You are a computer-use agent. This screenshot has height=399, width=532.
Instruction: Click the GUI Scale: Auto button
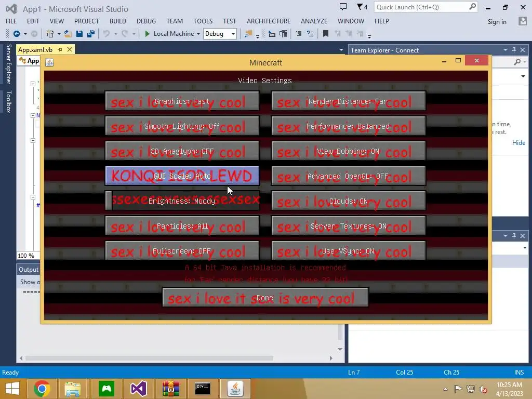[182, 176]
